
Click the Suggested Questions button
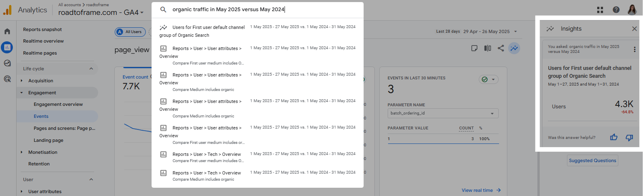592,160
